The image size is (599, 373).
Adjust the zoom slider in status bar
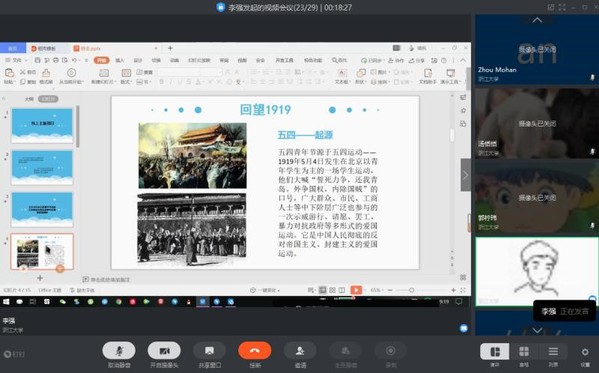(x=411, y=290)
